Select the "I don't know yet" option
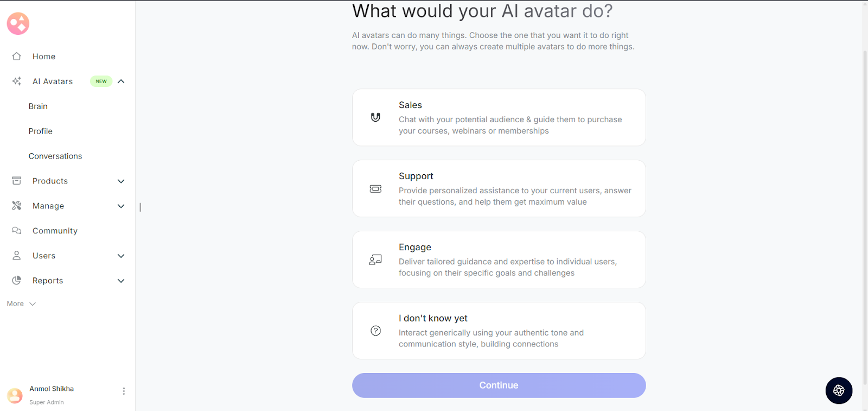This screenshot has width=868, height=411. [x=499, y=331]
